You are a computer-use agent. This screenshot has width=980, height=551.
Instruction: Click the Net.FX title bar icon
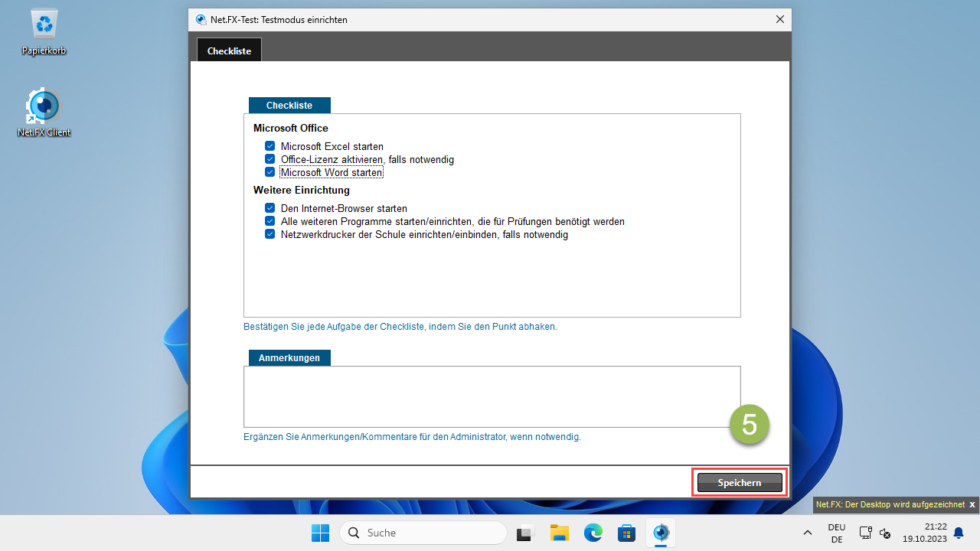(201, 20)
